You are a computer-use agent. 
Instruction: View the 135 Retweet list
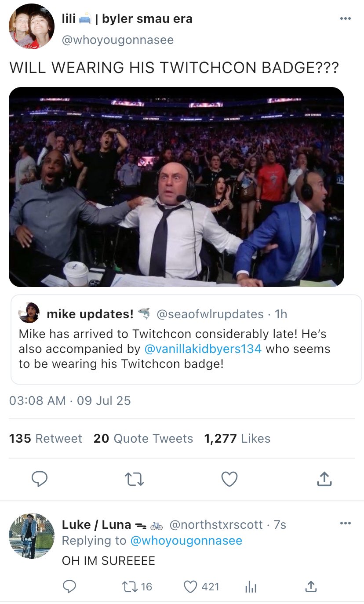pyautogui.click(x=46, y=438)
